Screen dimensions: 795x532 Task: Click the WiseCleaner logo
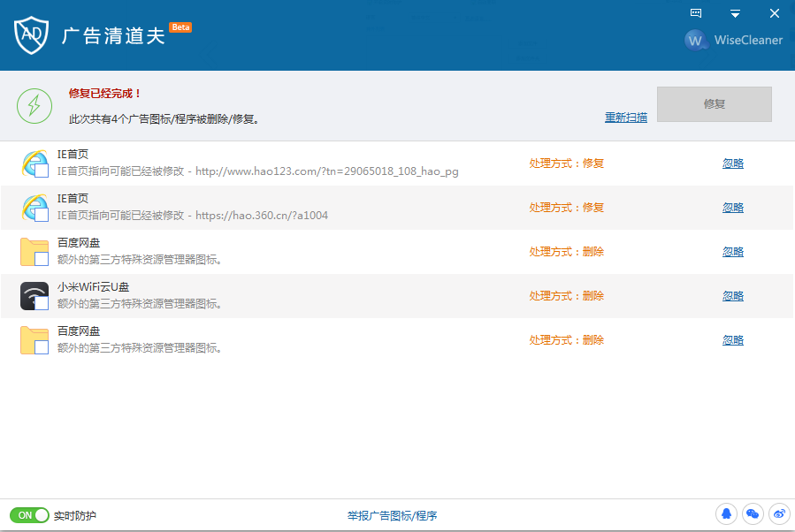pos(695,41)
